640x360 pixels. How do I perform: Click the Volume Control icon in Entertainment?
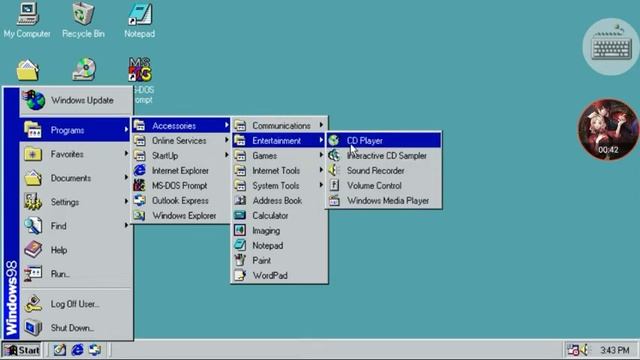[x=334, y=186]
